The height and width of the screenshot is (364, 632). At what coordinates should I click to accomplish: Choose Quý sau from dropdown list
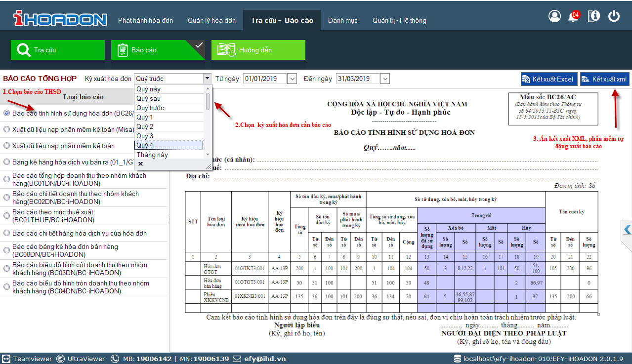tap(169, 99)
